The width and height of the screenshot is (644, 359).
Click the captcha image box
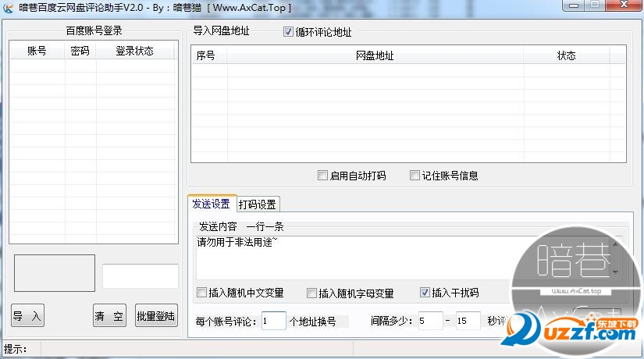55,273
